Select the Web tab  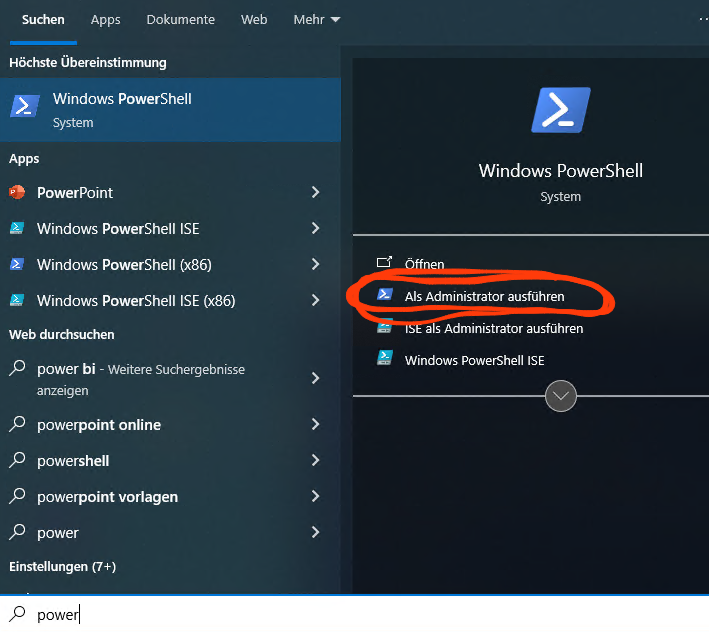click(x=254, y=20)
